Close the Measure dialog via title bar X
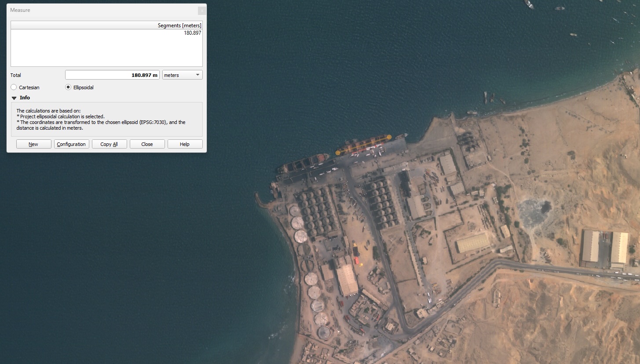Viewport: 640px width, 364px height. (x=202, y=10)
